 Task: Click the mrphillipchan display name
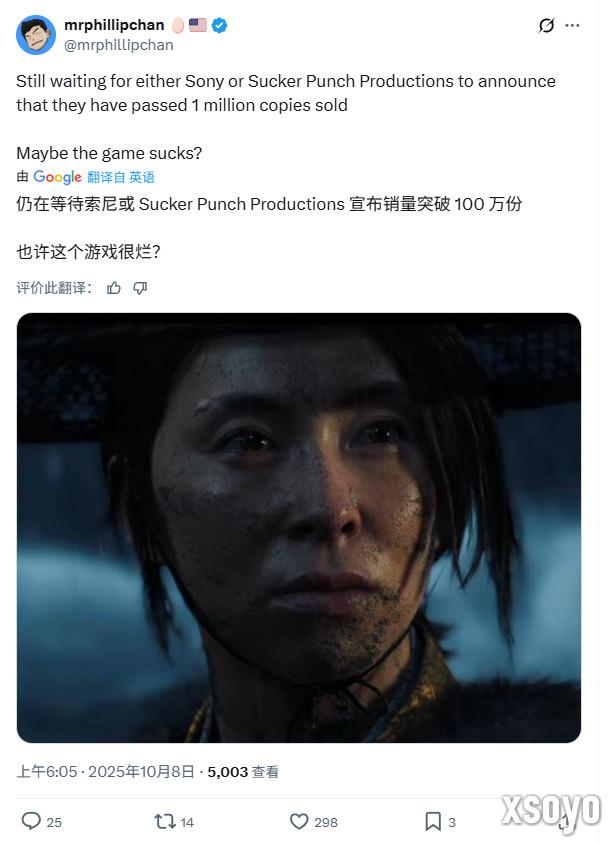pos(114,25)
